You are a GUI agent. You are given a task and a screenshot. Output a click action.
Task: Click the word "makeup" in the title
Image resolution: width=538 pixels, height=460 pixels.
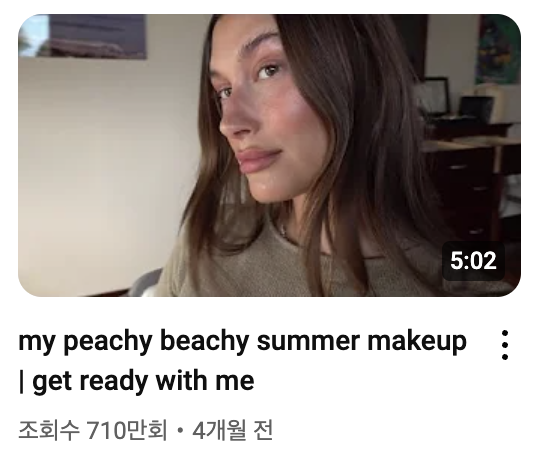pos(417,342)
